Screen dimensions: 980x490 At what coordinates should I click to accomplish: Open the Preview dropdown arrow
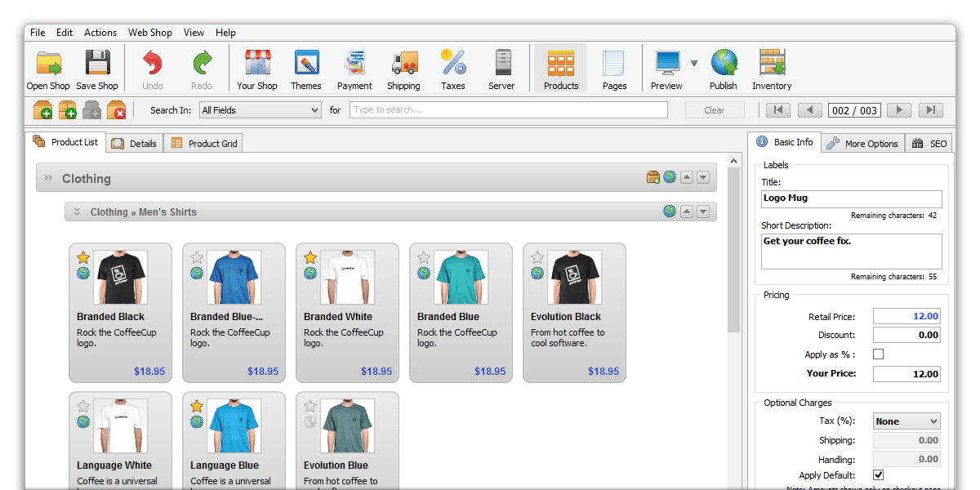694,63
